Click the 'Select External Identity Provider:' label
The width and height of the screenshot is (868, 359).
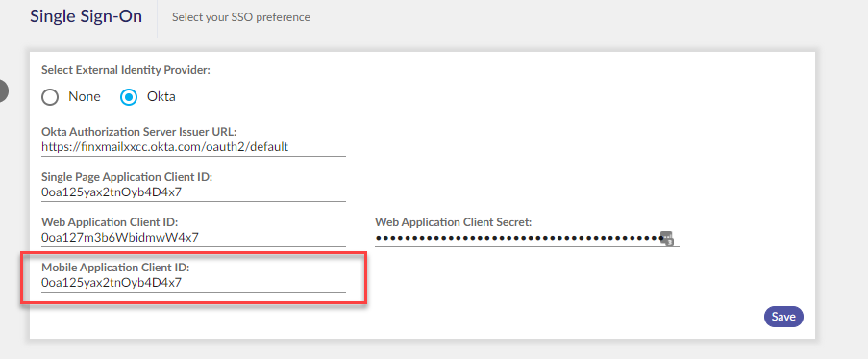(127, 70)
